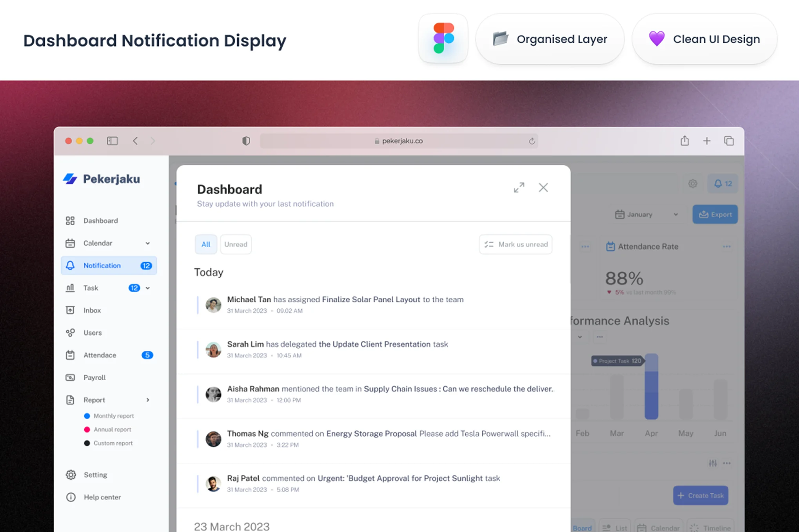Expand the Calendar chevron
This screenshot has height=532, width=799.
pyautogui.click(x=148, y=243)
